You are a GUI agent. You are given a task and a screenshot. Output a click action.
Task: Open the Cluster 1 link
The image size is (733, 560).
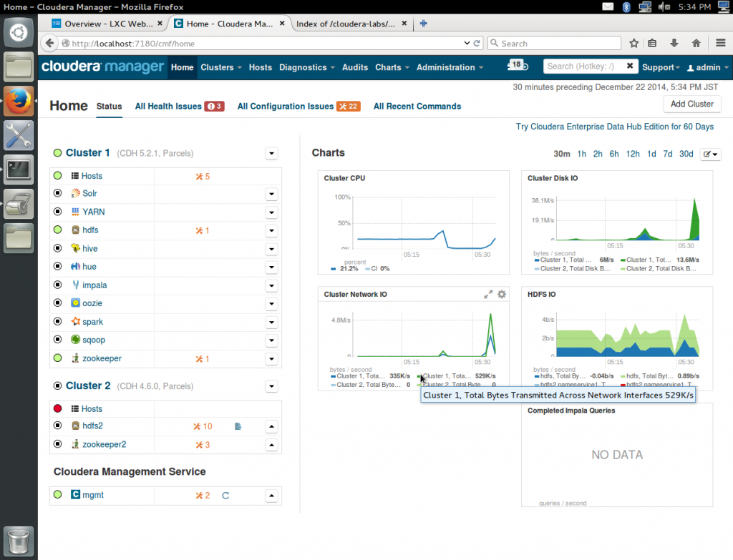click(x=87, y=153)
